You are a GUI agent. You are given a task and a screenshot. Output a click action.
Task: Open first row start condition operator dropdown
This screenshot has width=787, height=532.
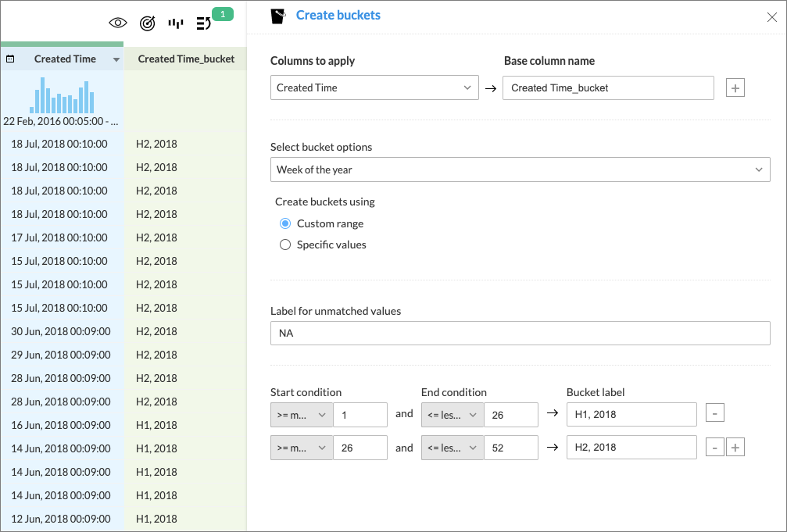click(x=302, y=415)
